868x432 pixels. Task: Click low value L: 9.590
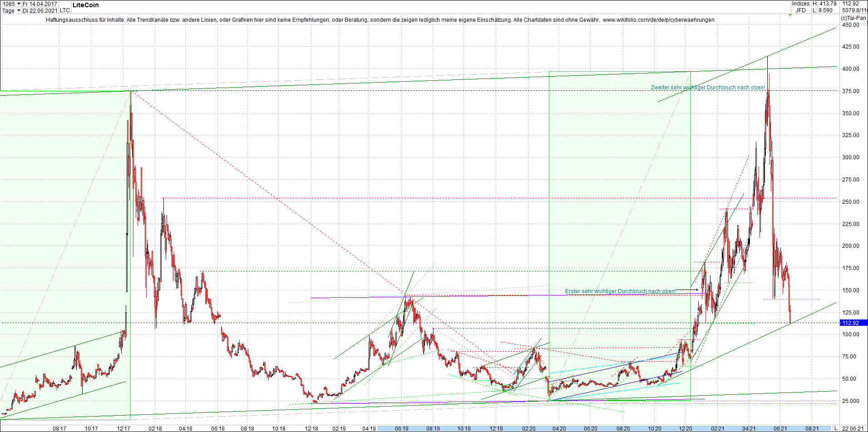(823, 10)
